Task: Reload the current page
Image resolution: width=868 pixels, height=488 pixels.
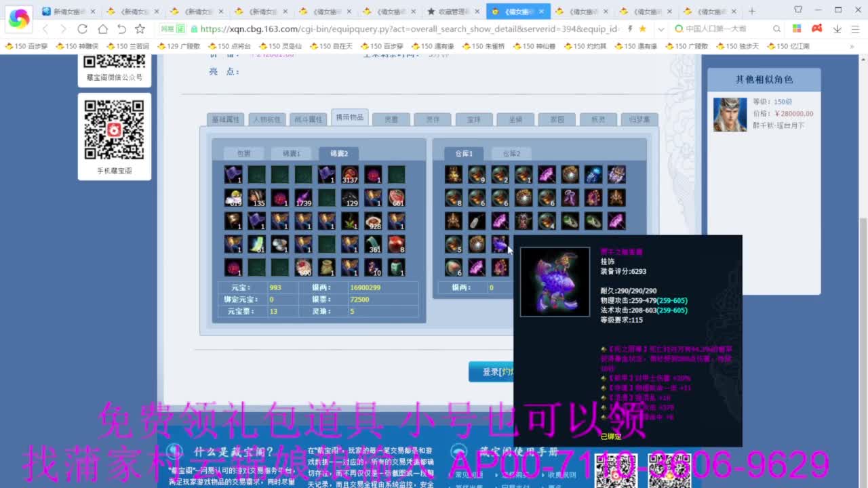Action: 82,28
